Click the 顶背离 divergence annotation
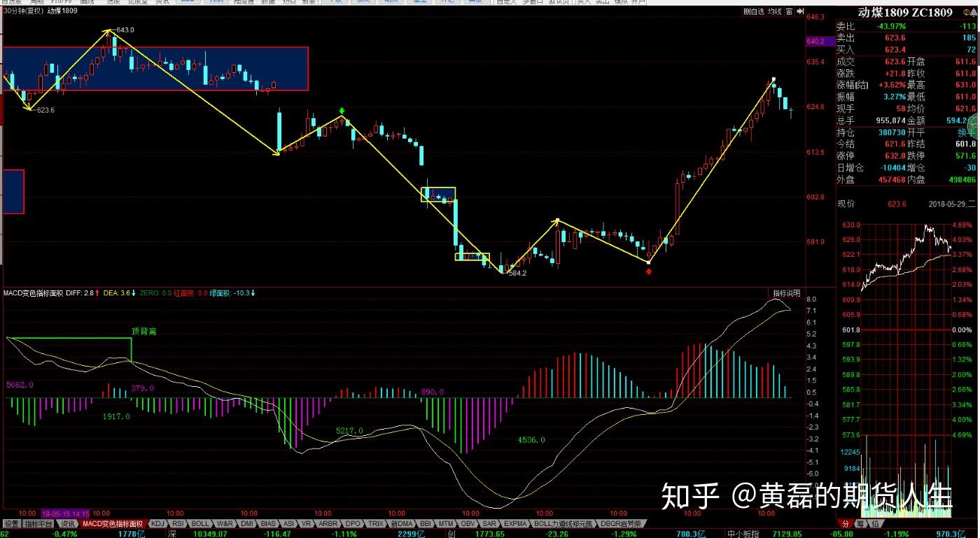 144,331
